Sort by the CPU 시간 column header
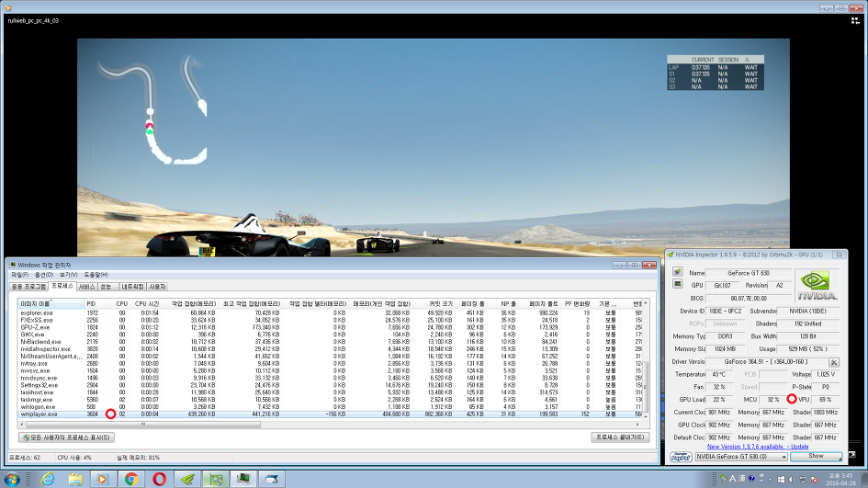This screenshot has height=488, width=868. point(147,303)
